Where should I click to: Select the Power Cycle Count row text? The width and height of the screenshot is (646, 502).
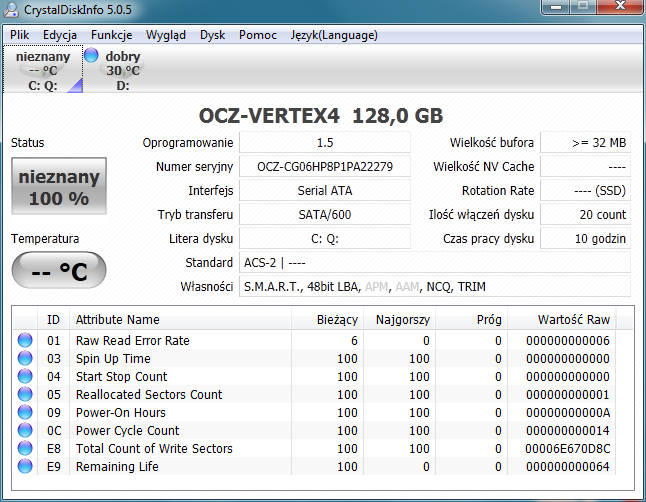click(x=128, y=430)
